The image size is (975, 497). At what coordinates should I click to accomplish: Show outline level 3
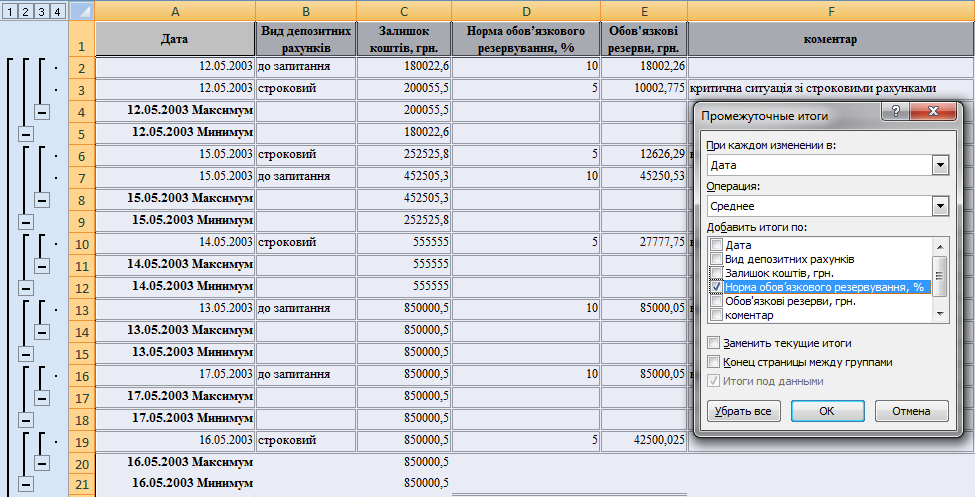[x=41, y=11]
